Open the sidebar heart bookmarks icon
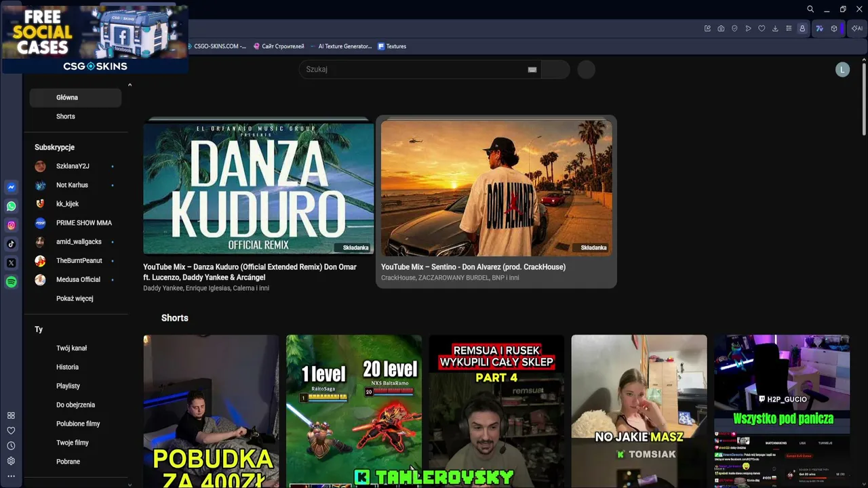This screenshot has height=488, width=868. (x=11, y=430)
